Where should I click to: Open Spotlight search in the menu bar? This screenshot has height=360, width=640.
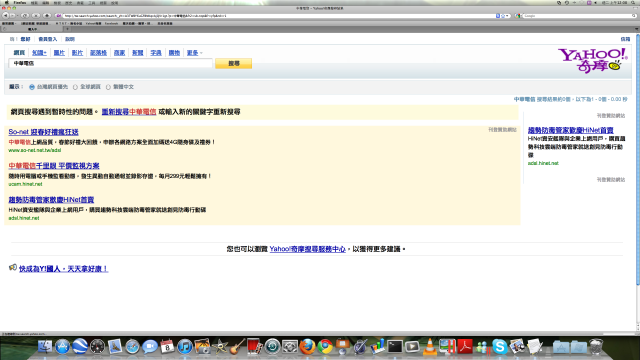(x=633, y=2)
